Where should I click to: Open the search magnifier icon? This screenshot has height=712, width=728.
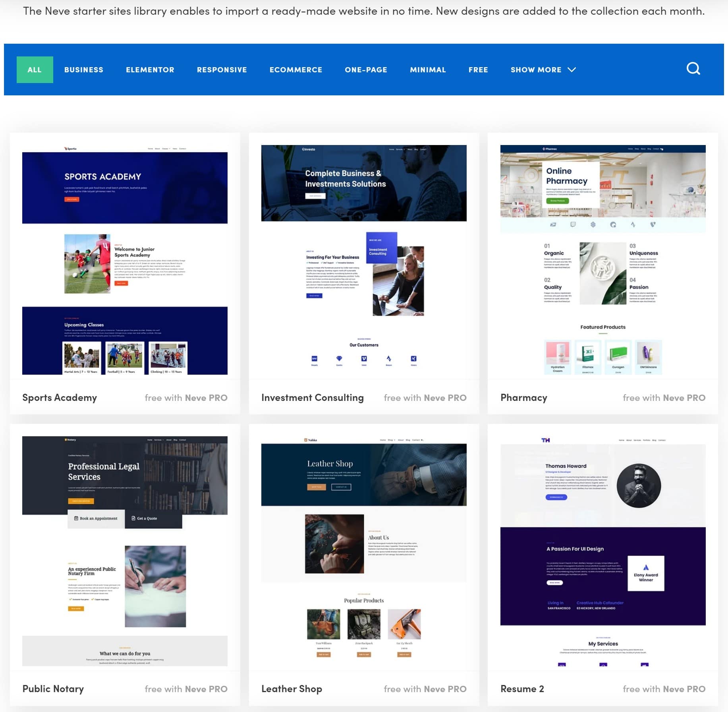[693, 68]
